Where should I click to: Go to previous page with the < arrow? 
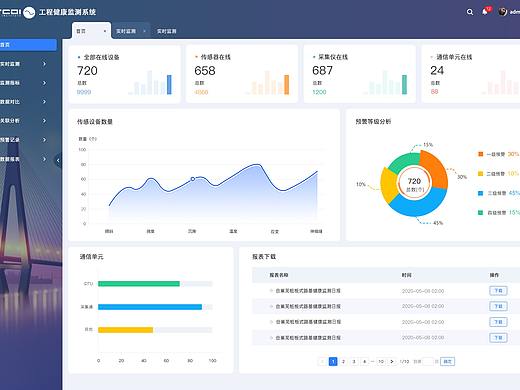click(322, 361)
